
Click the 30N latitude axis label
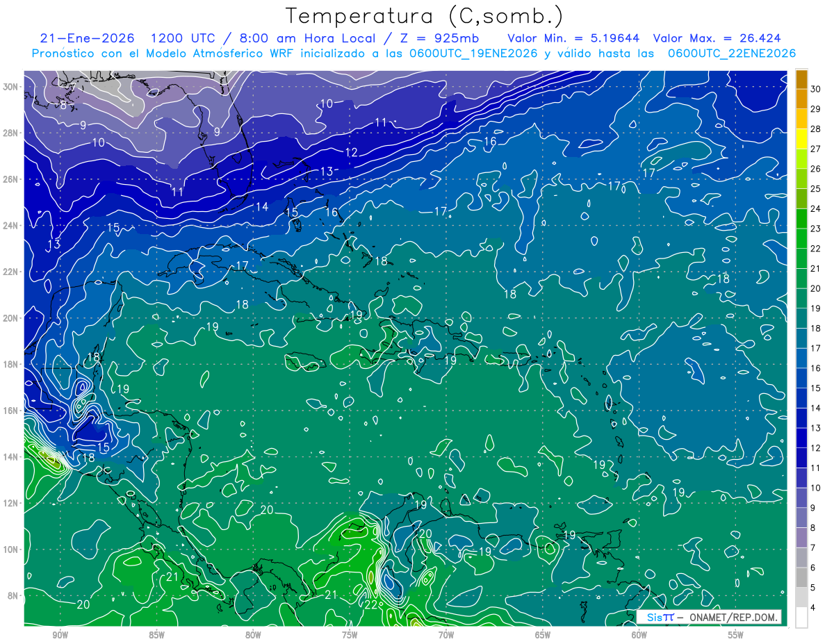(12, 86)
